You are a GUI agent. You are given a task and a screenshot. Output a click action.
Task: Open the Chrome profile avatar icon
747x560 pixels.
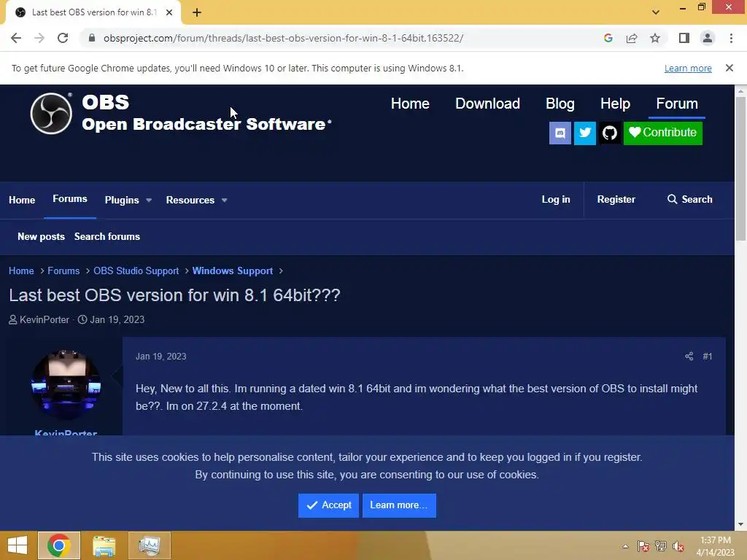pyautogui.click(x=708, y=38)
